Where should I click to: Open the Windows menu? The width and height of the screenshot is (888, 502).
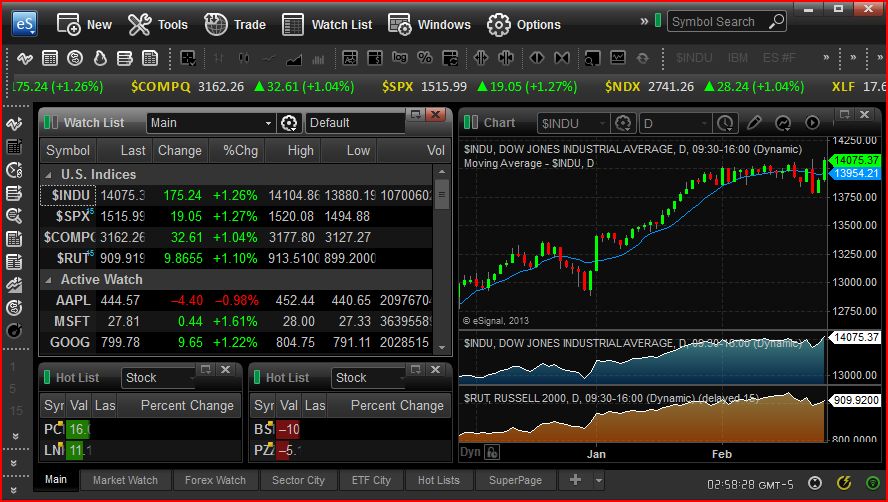tap(429, 24)
